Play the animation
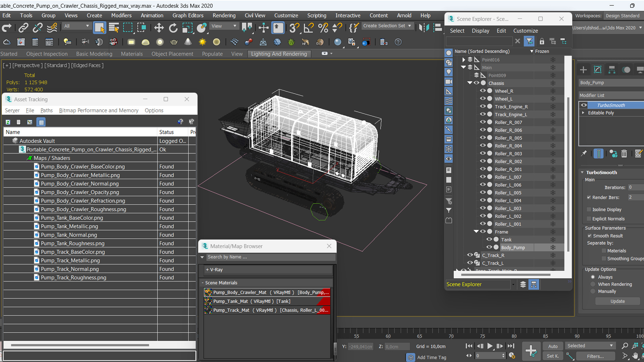This screenshot has height=362, width=644. 490,346
